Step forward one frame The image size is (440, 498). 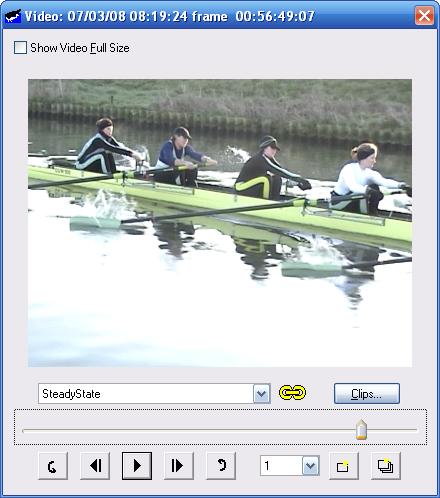[x=178, y=466]
